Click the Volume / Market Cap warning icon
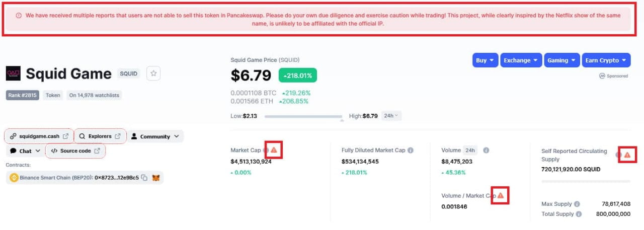644x230 pixels. pyautogui.click(x=500, y=195)
